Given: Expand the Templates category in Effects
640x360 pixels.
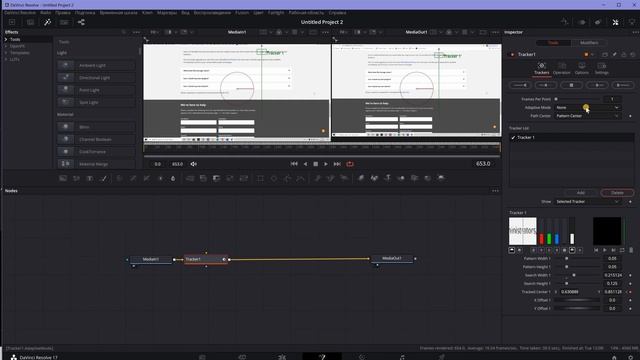Looking at the screenshot, I should (x=6, y=53).
